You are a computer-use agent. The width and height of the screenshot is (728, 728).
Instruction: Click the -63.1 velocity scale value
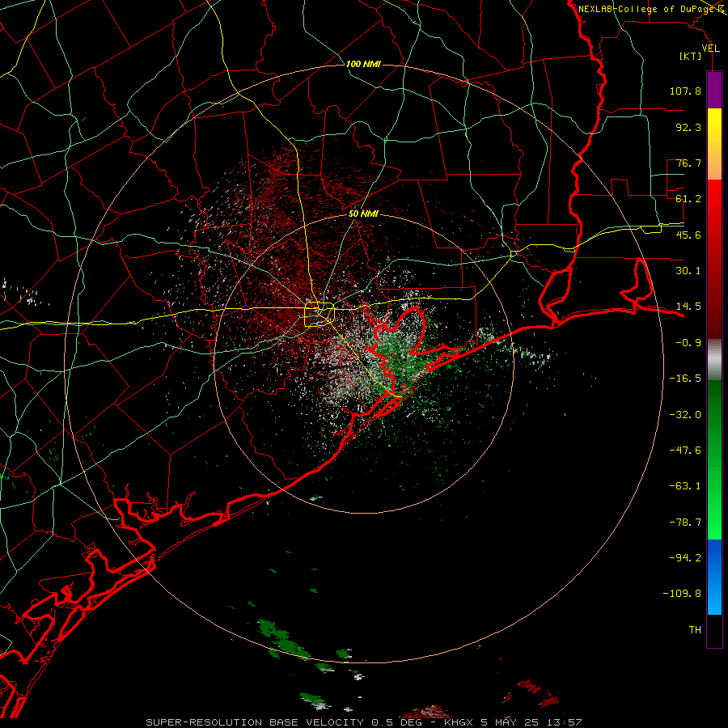[x=685, y=486]
